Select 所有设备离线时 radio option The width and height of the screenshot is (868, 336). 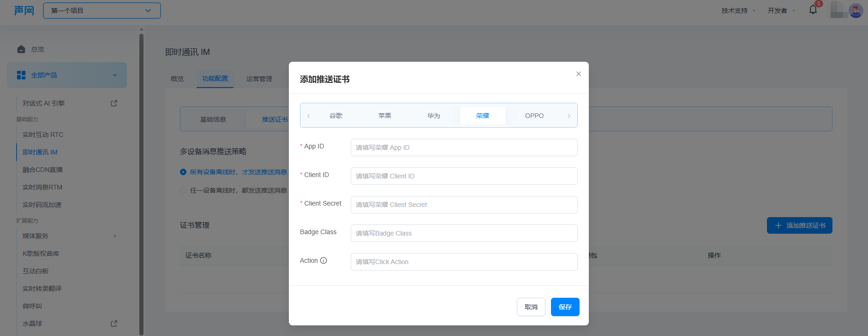[183, 172]
